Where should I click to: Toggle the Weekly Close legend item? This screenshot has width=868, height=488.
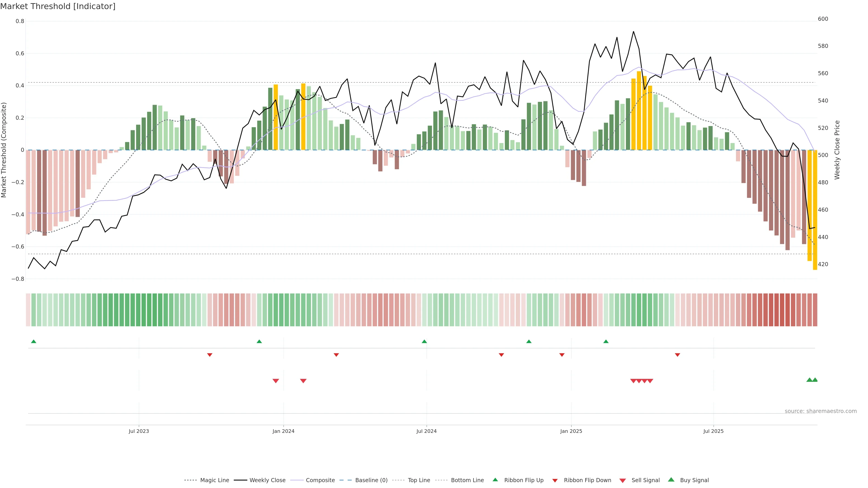tap(267, 480)
